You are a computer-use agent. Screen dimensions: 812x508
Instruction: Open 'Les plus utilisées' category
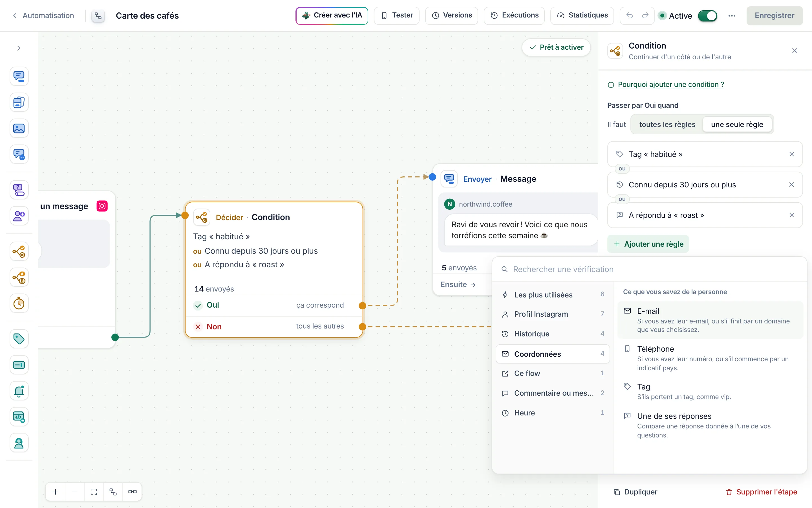tap(553, 295)
